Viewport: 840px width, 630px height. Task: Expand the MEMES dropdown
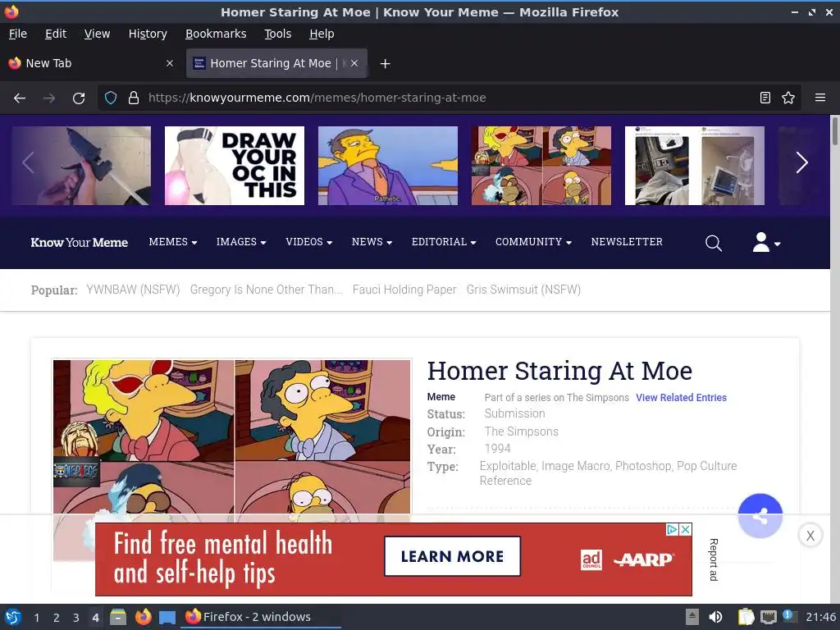pyautogui.click(x=172, y=242)
